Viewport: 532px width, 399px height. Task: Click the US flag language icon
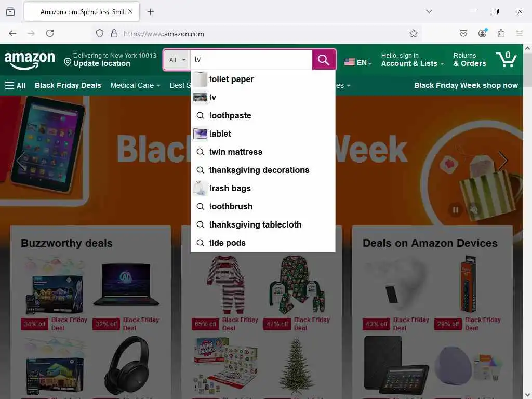click(350, 62)
